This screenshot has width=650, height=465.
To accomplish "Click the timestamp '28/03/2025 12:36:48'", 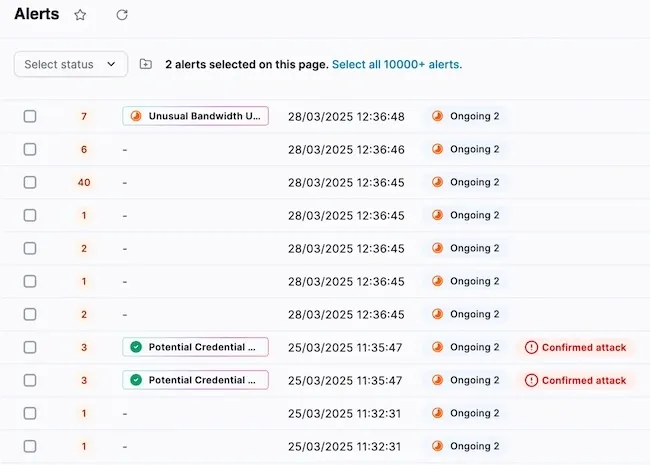I will [x=346, y=116].
